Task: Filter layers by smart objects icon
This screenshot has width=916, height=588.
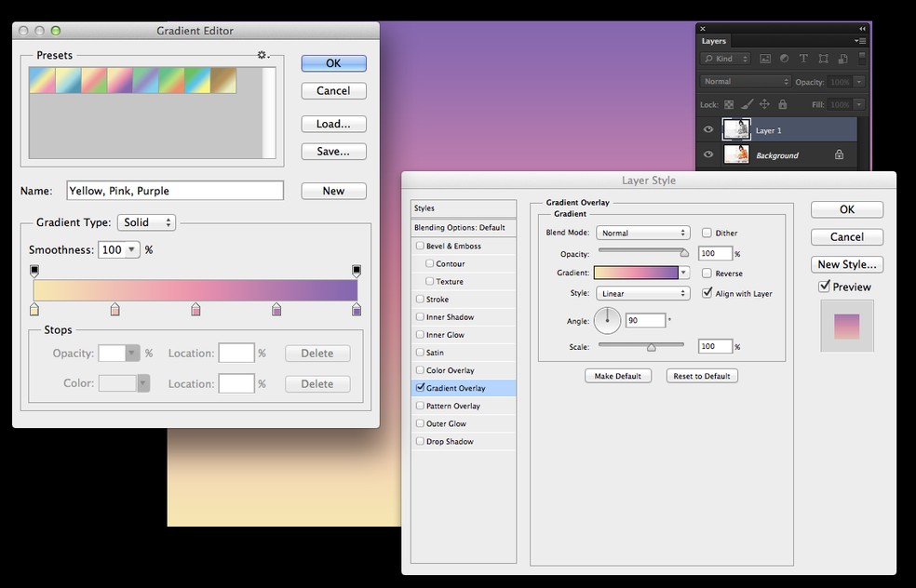Action: (843, 59)
